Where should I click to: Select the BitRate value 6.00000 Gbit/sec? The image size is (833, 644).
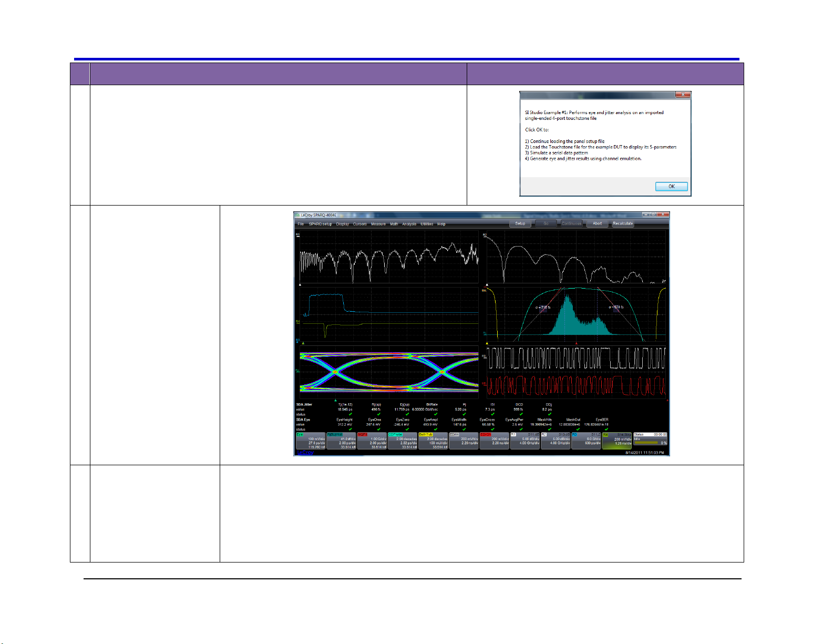click(x=425, y=410)
